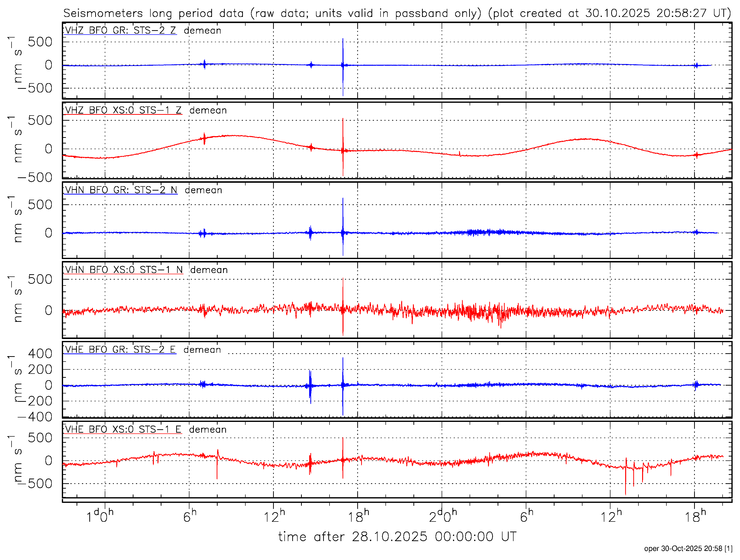The width and height of the screenshot is (740, 560).
Task: Click the 1d0h time axis tick label
Action: pos(100,517)
